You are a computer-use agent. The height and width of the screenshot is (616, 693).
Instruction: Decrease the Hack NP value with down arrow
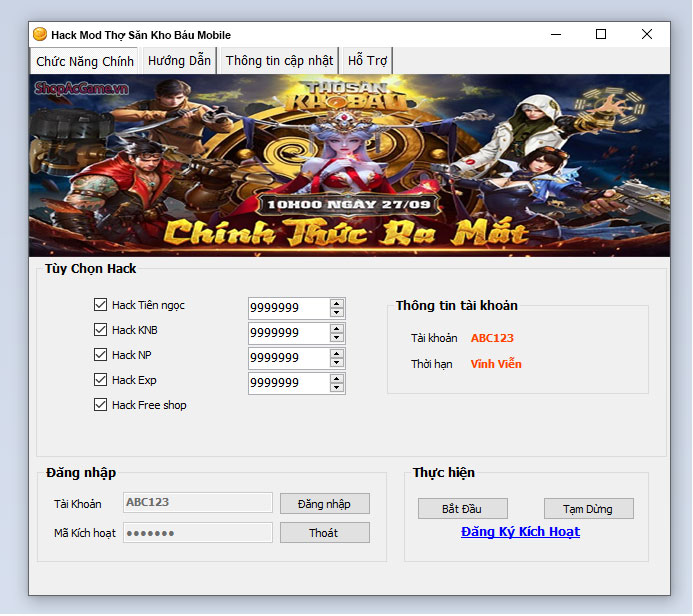pyautogui.click(x=337, y=363)
